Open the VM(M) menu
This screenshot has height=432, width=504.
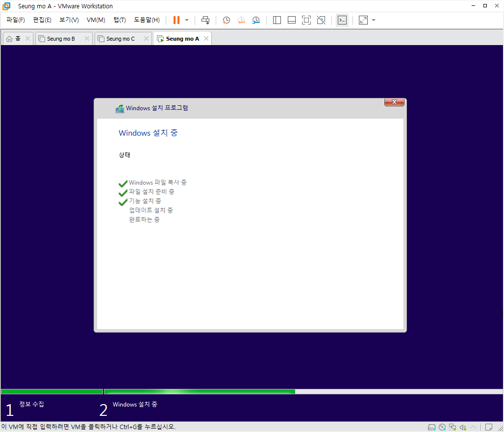pos(96,20)
